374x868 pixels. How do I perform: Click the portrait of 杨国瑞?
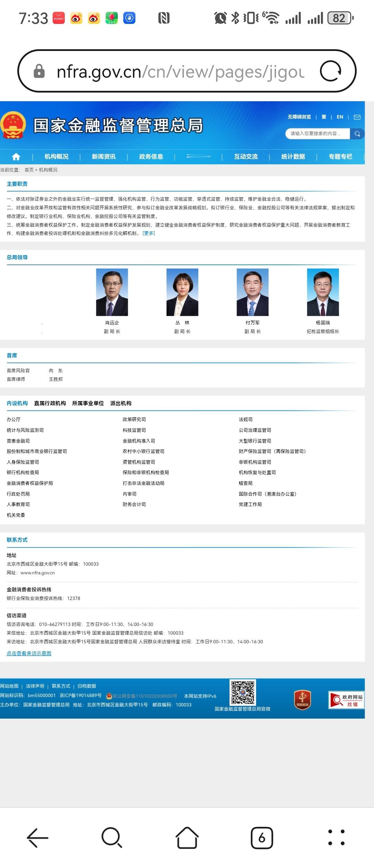[323, 292]
